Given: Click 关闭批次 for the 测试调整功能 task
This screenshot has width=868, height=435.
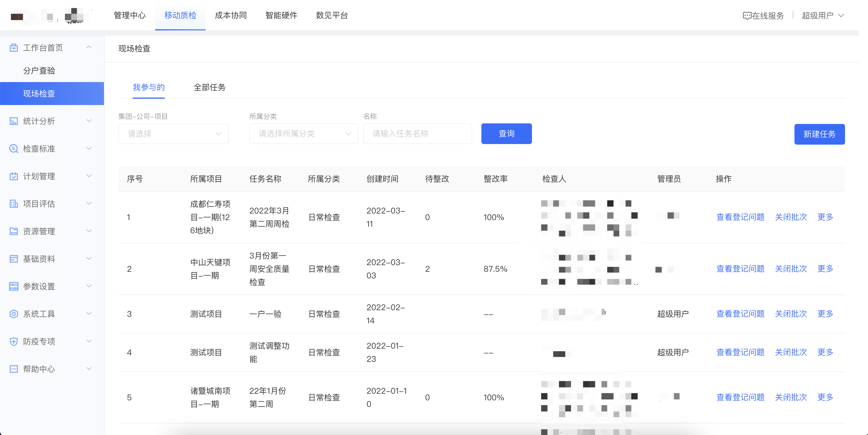Looking at the screenshot, I should click(791, 352).
